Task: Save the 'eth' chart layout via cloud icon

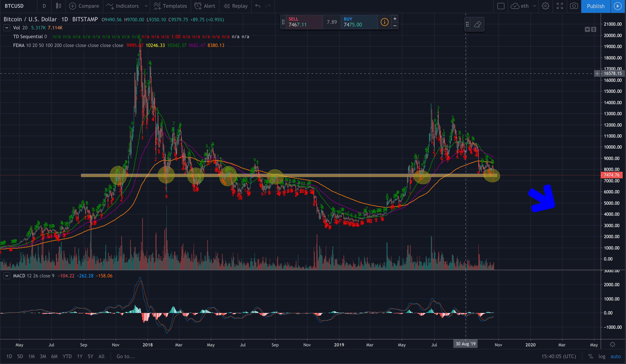Action: coord(515,6)
